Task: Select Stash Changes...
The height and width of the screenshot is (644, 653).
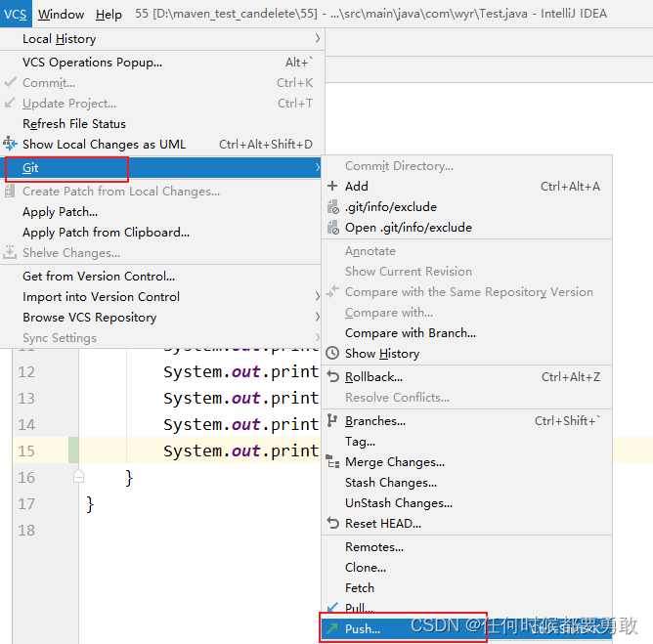Action: click(x=467, y=482)
